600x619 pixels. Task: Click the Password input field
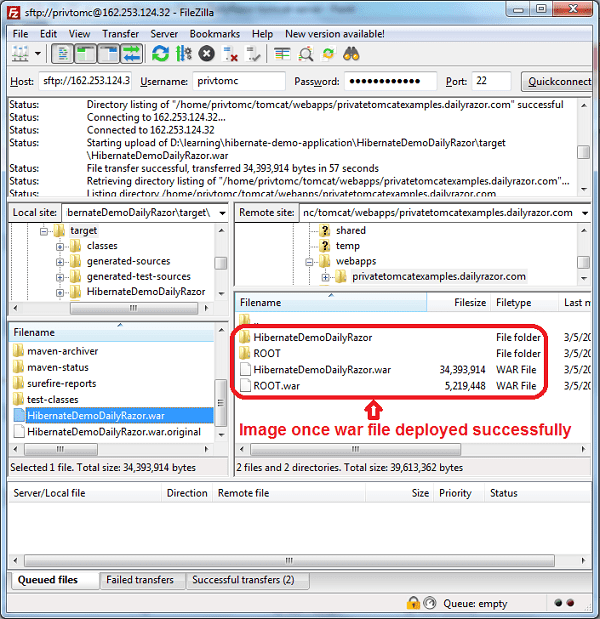(x=390, y=81)
